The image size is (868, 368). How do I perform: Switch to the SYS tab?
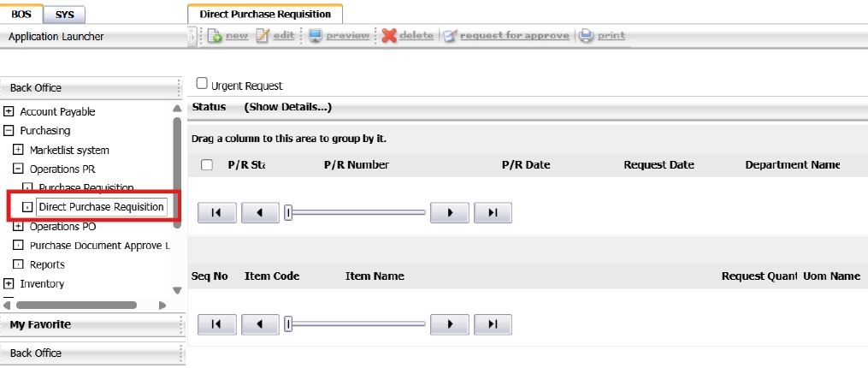tap(64, 15)
